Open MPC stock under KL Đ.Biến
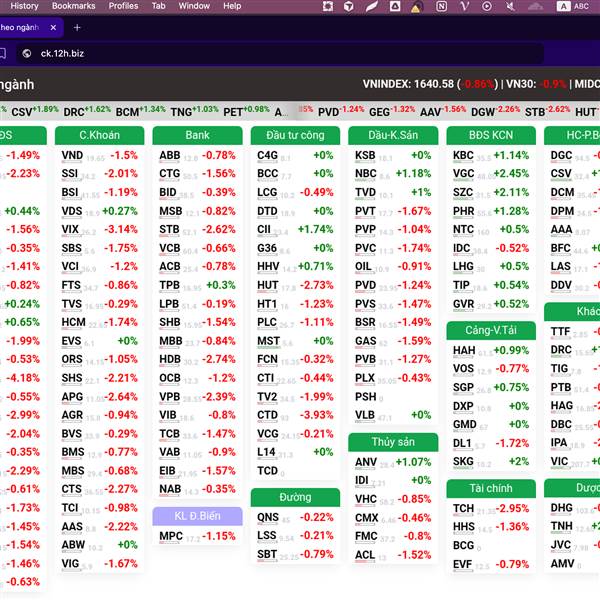This screenshot has width=600, height=600. tap(197, 536)
